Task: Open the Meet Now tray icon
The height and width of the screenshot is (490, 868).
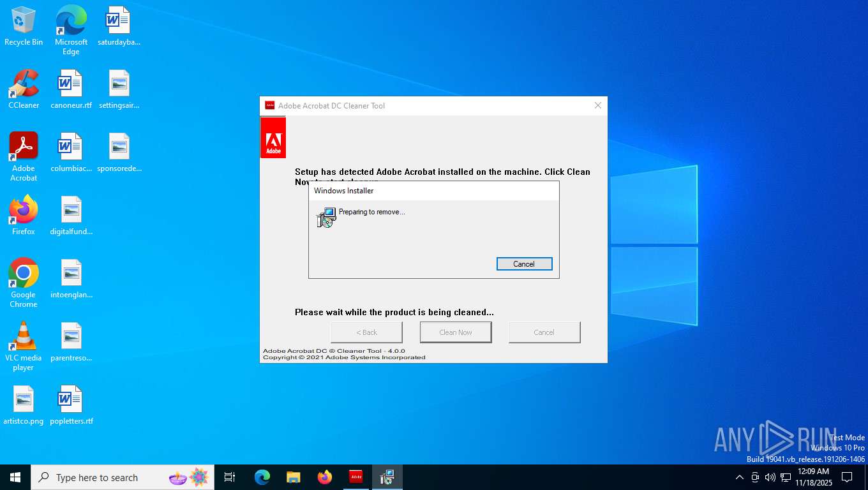Action: click(755, 477)
